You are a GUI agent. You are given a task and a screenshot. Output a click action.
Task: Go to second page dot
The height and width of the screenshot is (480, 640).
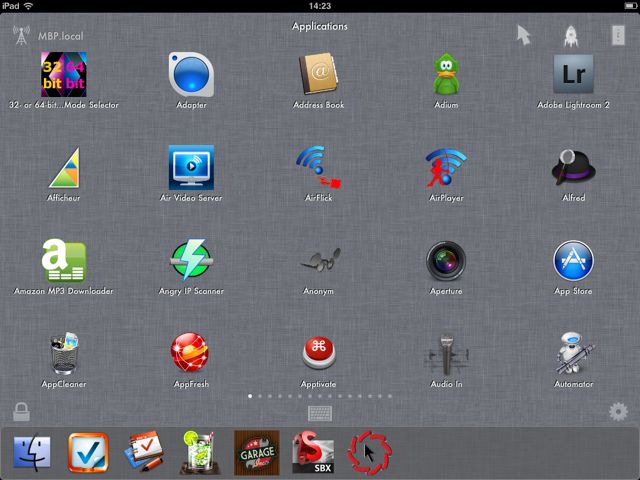pos(260,396)
